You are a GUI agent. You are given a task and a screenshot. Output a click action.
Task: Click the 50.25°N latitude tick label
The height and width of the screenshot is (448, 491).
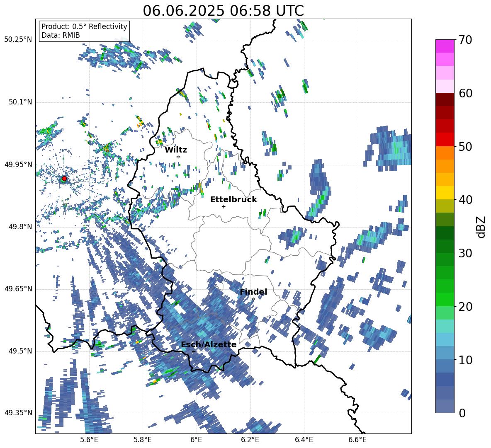(18, 40)
